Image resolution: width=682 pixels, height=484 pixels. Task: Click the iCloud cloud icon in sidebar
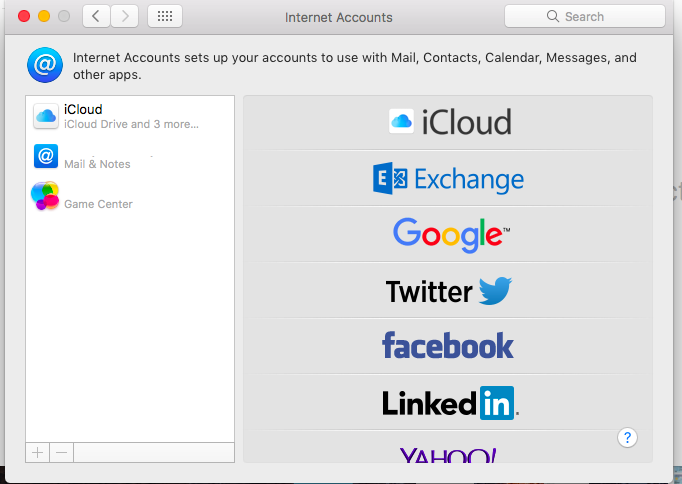click(x=46, y=116)
